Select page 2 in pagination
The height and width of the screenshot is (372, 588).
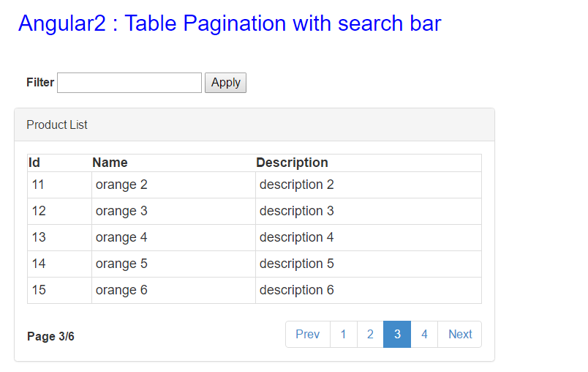coord(370,334)
